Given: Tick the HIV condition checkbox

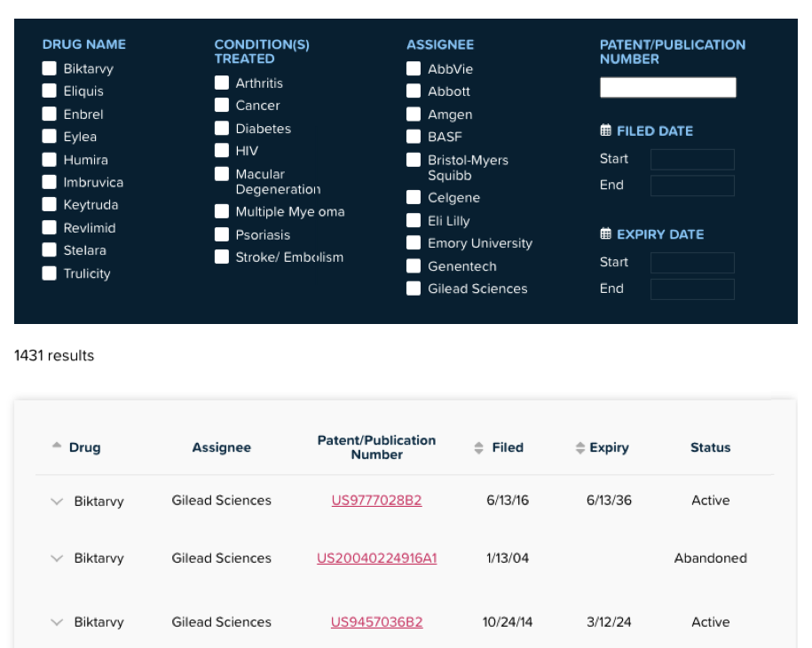Looking at the screenshot, I should click(x=222, y=151).
